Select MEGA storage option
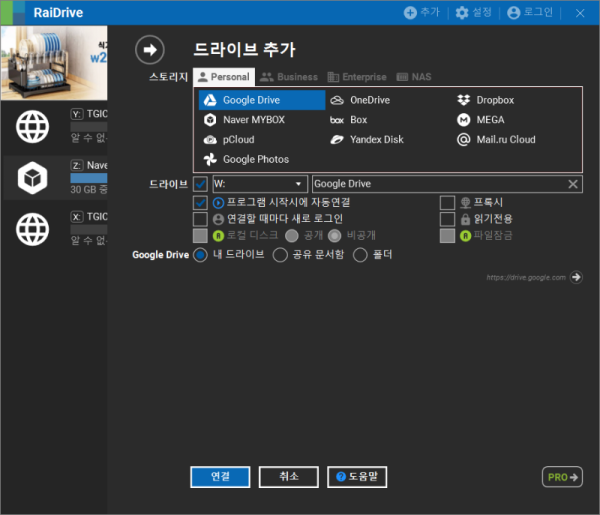Image resolution: width=600 pixels, height=515 pixels. (480, 120)
